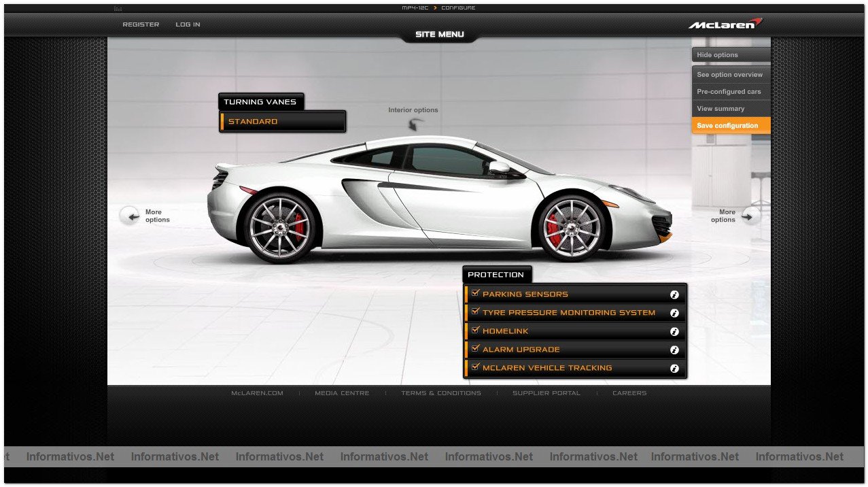The width and height of the screenshot is (868, 487).
Task: Uncheck McLaren Vehicle Tracking checkbox
Action: [x=475, y=367]
